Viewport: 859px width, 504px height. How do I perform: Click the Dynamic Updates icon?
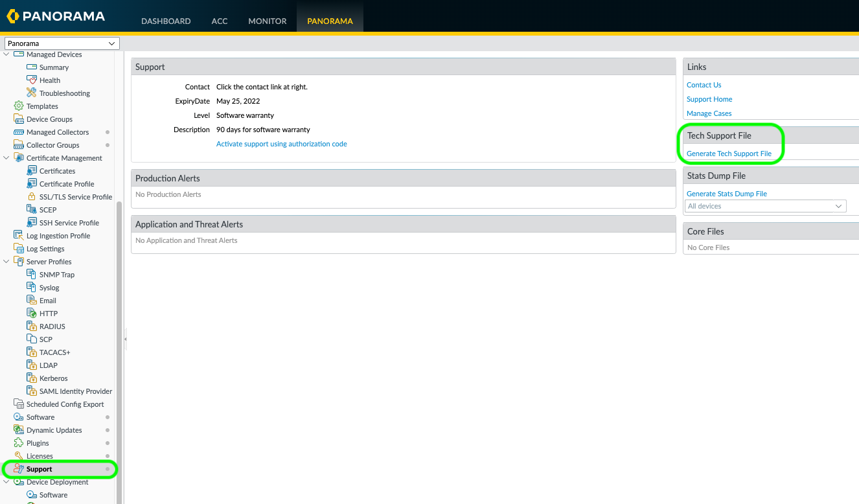19,430
